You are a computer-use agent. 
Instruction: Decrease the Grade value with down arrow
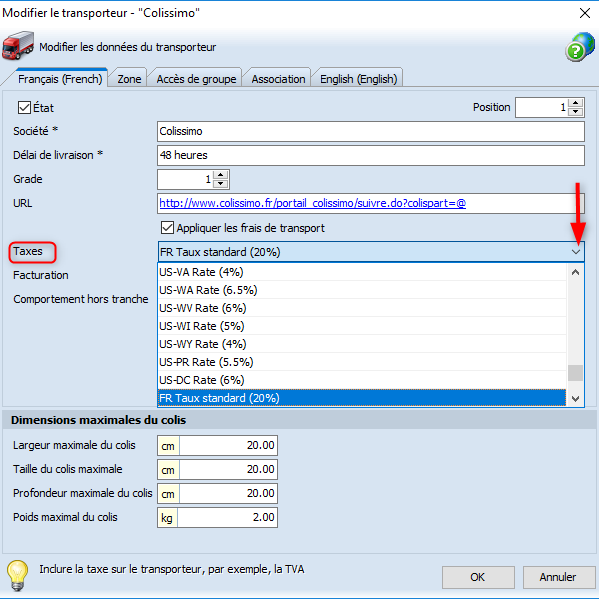click(x=220, y=184)
